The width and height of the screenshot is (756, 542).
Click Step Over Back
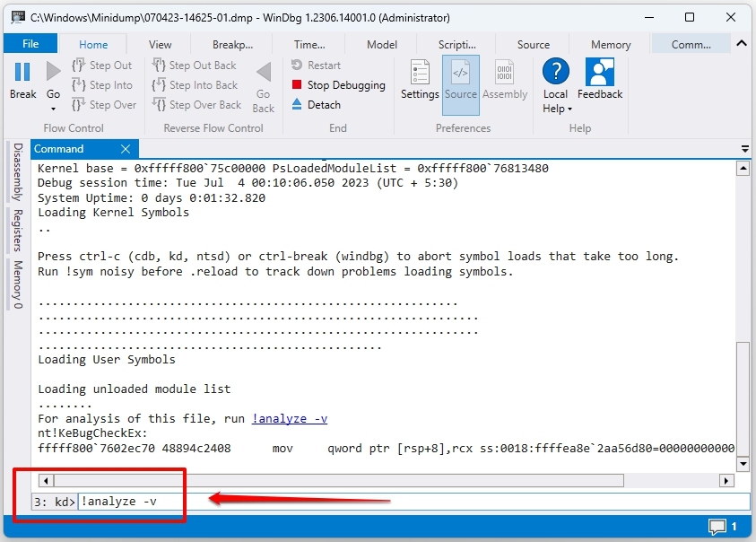[x=196, y=105]
